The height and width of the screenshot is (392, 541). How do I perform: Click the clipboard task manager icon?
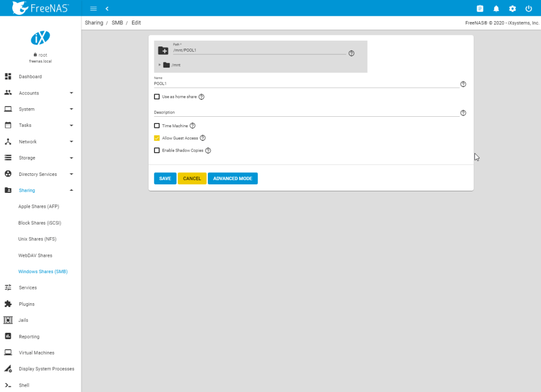pos(480,8)
